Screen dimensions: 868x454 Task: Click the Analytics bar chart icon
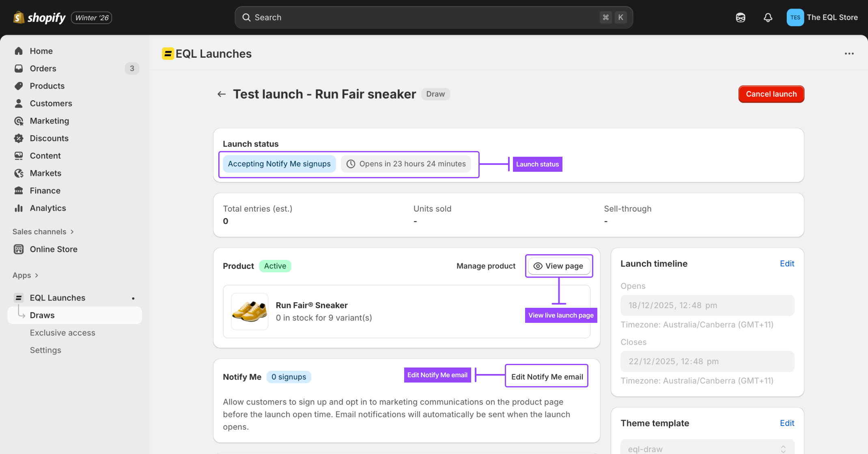coord(19,208)
